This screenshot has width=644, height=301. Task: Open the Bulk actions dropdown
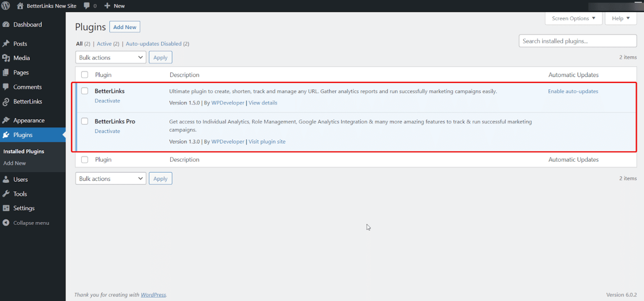(110, 57)
